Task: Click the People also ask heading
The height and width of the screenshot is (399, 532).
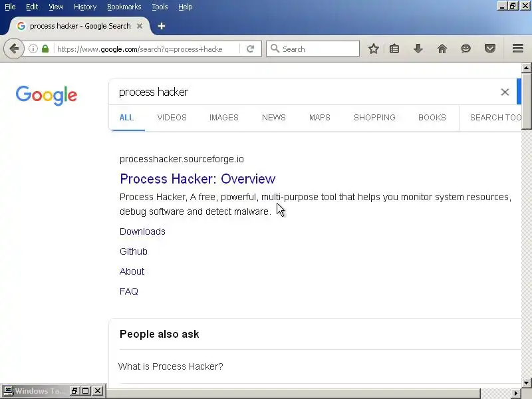Action: click(159, 334)
